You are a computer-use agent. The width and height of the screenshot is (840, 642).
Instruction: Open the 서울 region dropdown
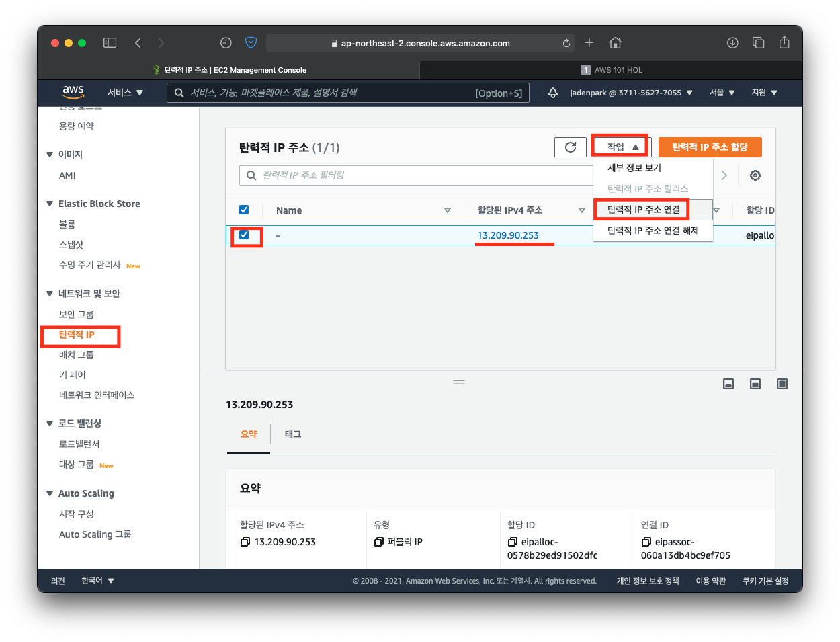click(722, 93)
